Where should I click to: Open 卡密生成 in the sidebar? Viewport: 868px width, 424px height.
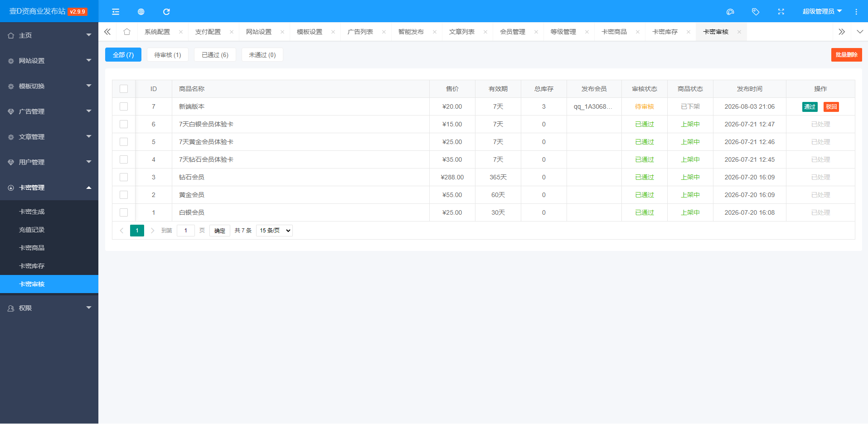[49, 212]
